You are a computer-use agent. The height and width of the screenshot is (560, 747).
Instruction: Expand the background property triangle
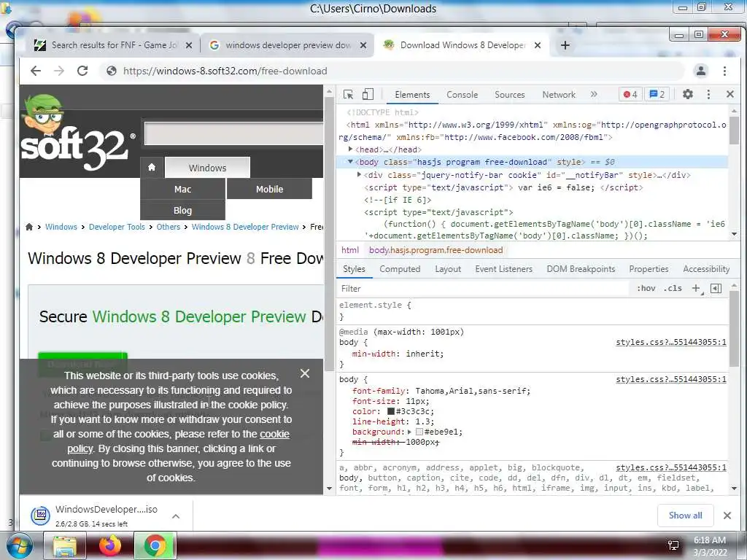(409, 432)
